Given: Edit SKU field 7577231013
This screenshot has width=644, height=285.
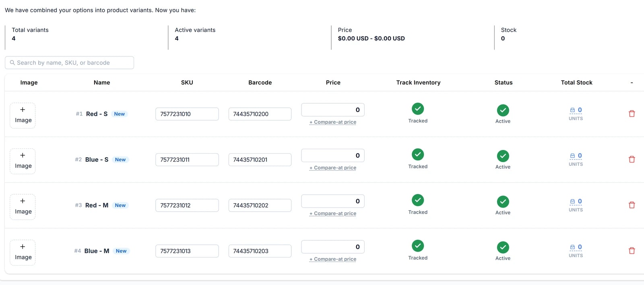Looking at the screenshot, I should click(187, 251).
